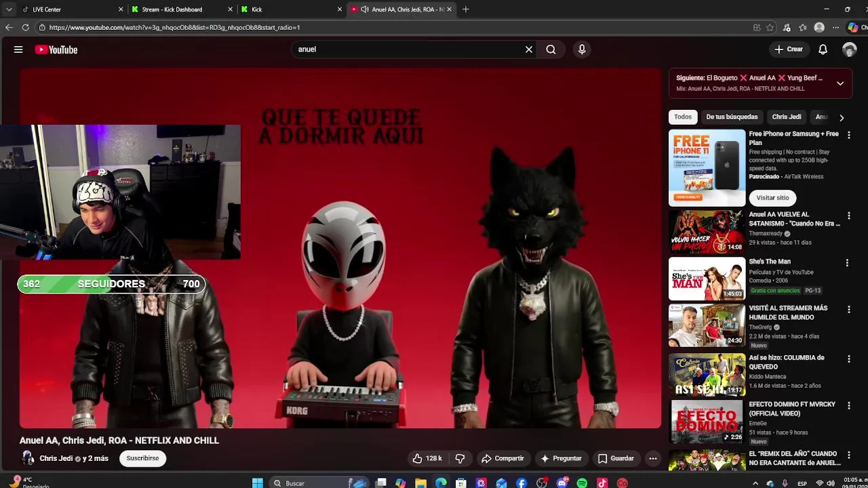868x488 pixels.
Task: Open Anuel AA VUELVE AL S4TANISMO thumbnail
Action: (707, 231)
